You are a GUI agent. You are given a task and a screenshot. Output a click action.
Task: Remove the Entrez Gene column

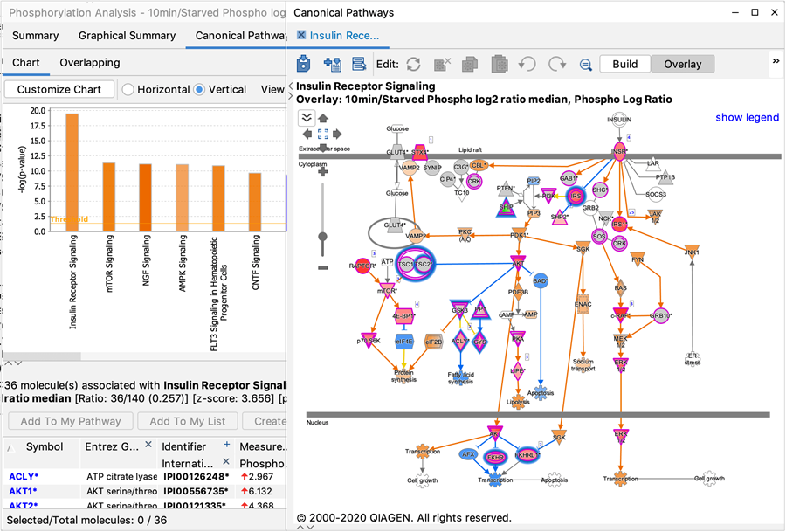148,446
